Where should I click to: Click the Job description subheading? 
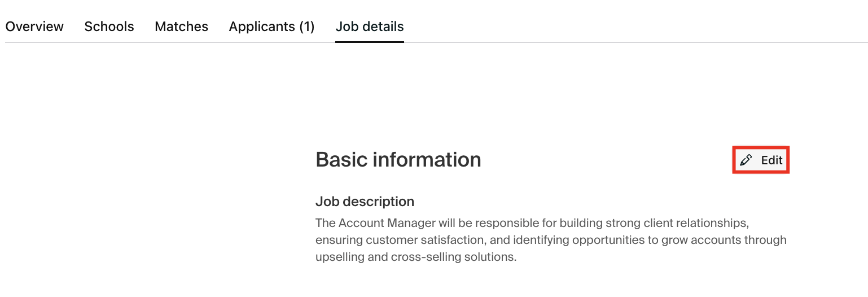click(x=365, y=202)
